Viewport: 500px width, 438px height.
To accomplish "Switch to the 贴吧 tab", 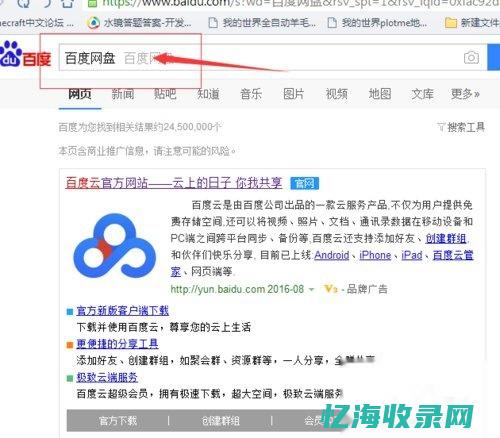I will click(x=165, y=94).
